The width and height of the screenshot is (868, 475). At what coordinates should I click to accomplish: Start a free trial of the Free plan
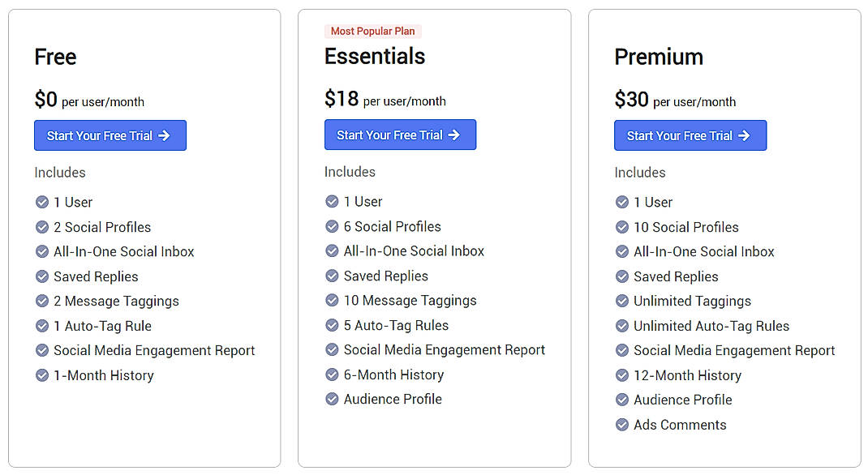click(110, 135)
